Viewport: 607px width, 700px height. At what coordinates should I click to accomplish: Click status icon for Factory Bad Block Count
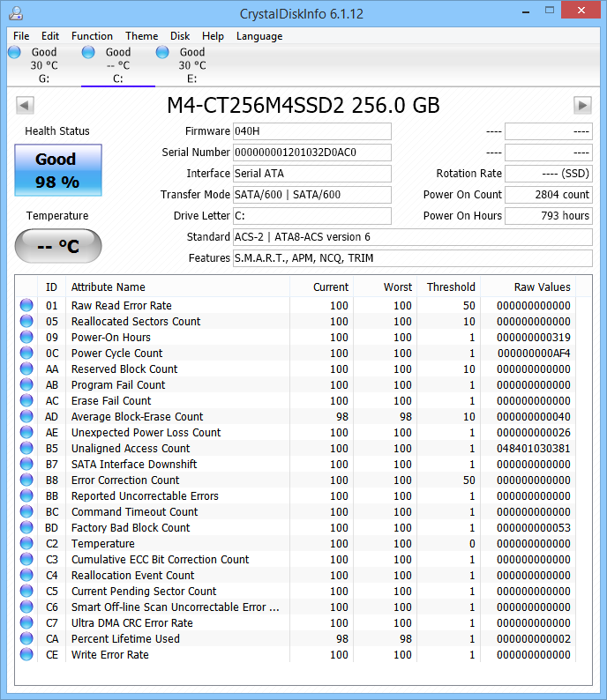[x=26, y=527]
